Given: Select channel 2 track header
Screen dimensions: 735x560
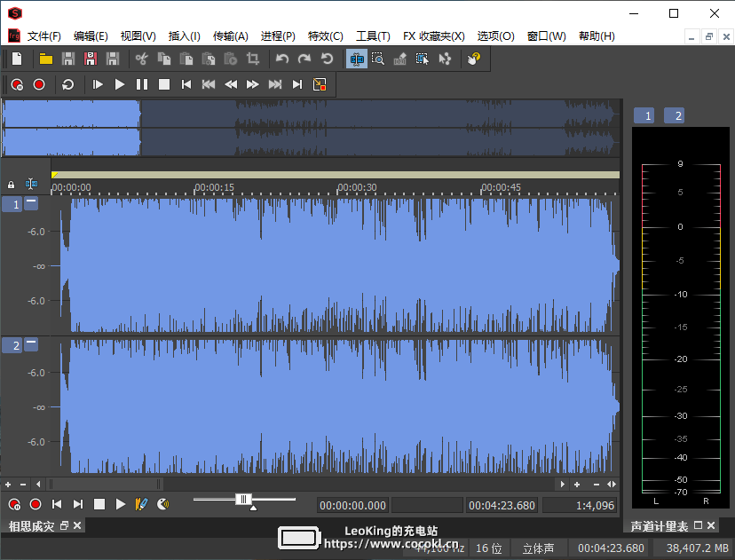Looking at the screenshot, I should 12,345.
